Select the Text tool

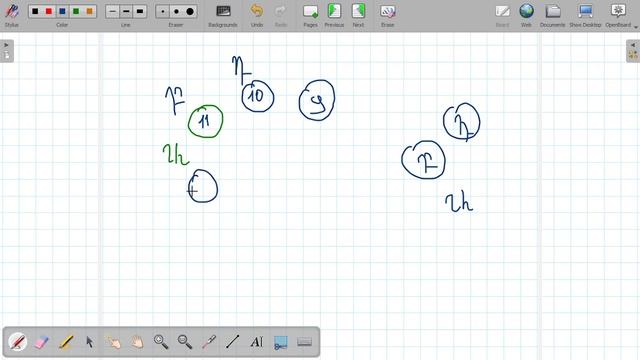coord(257,342)
